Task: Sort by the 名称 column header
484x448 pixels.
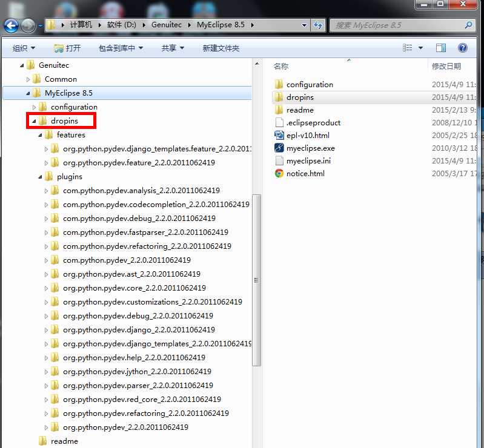Action: pyautogui.click(x=281, y=66)
